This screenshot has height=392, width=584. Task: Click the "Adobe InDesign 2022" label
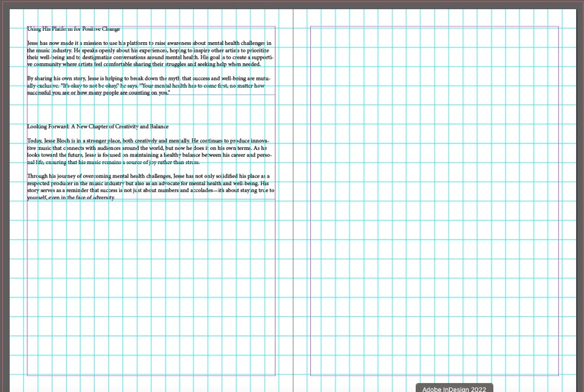[454, 389]
